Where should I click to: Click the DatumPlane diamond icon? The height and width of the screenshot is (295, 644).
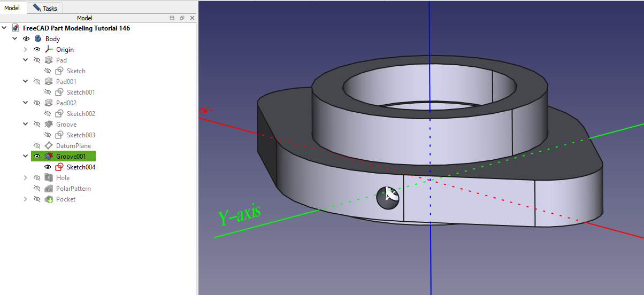(49, 146)
